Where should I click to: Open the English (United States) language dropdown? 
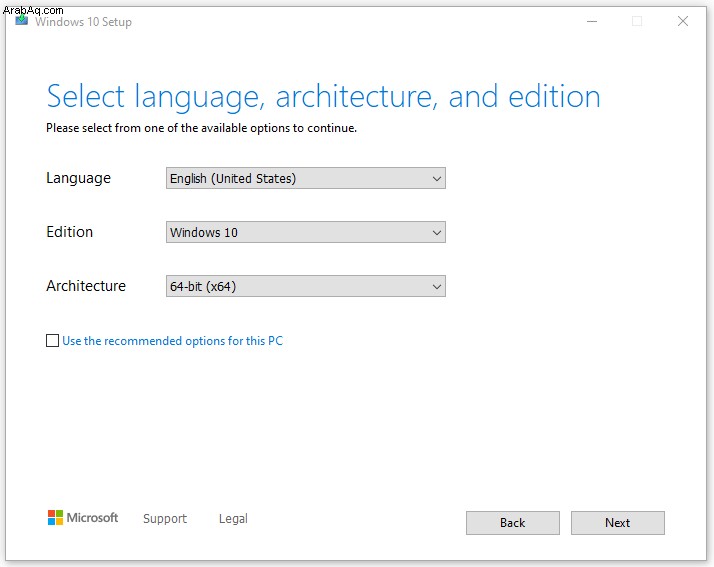tap(306, 178)
